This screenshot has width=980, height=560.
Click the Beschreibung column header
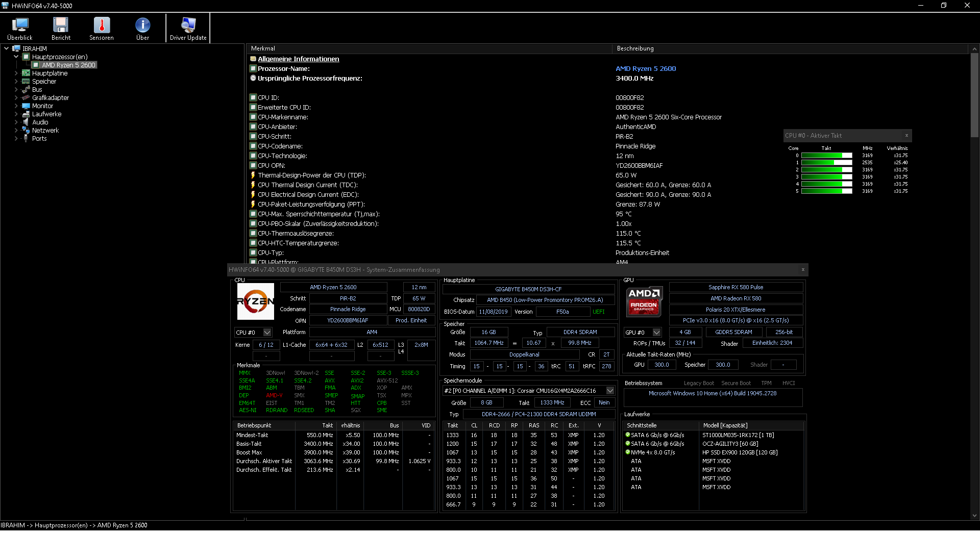[x=635, y=48]
